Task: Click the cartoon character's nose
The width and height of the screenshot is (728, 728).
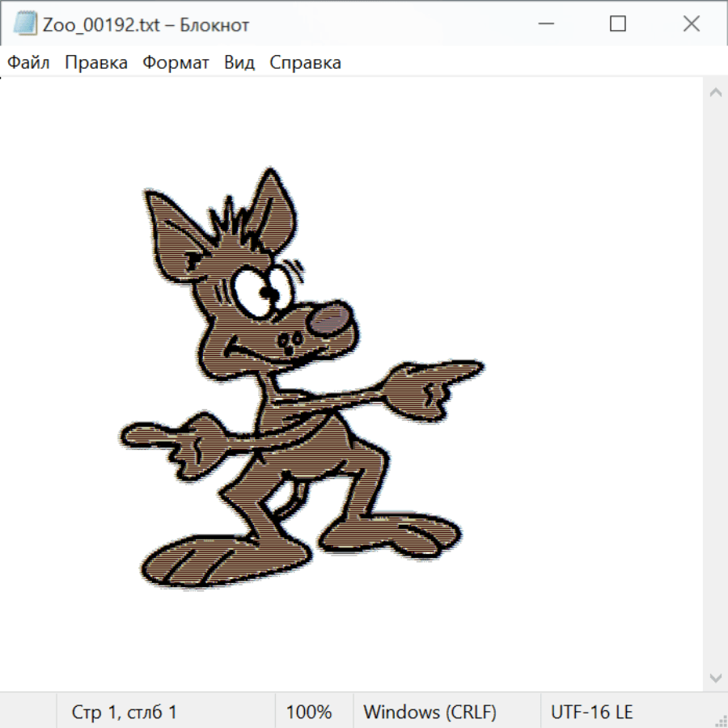Action: click(332, 318)
